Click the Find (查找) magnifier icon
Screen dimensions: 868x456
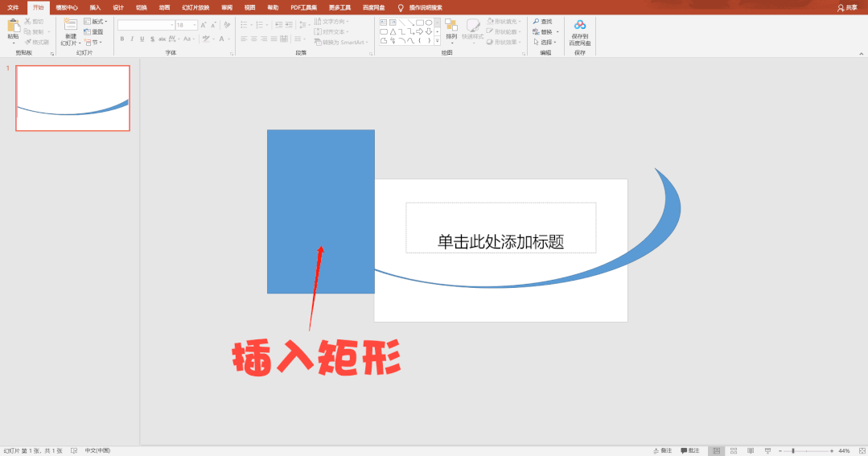coord(536,21)
